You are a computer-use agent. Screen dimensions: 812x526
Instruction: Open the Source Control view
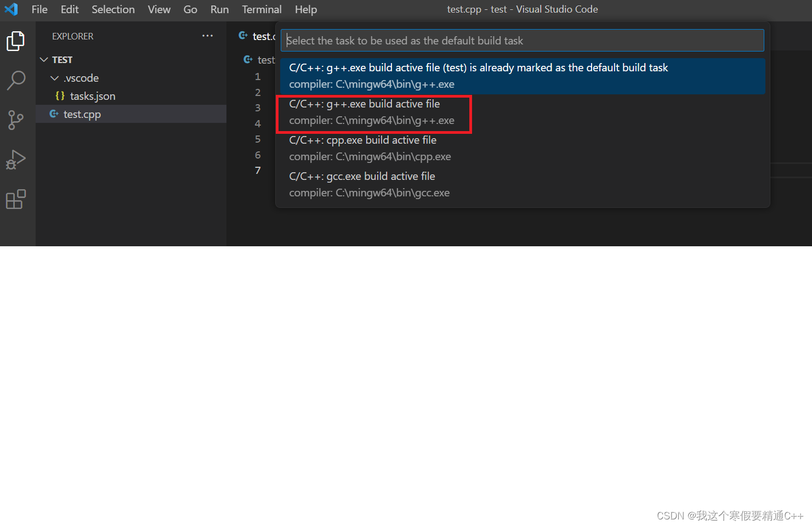(15, 120)
